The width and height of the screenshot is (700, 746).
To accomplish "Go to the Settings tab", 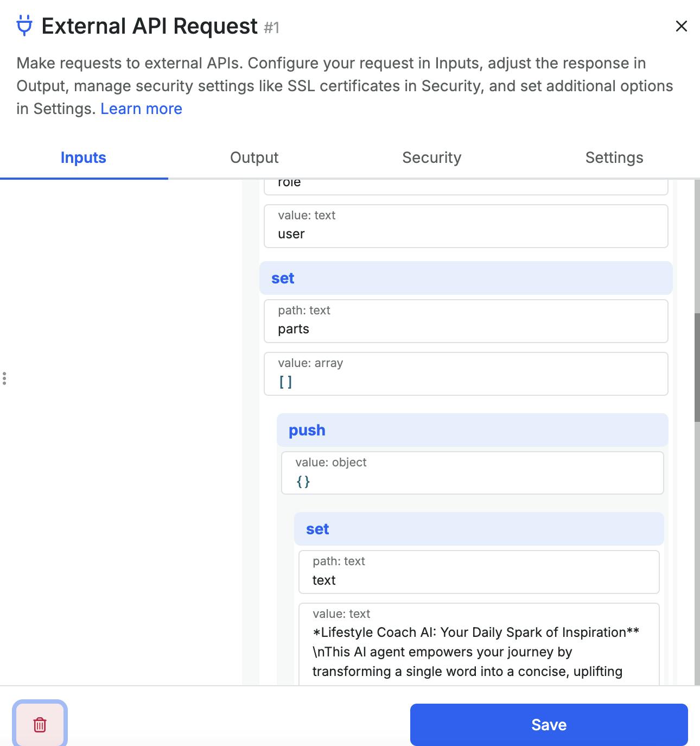I will 614,157.
